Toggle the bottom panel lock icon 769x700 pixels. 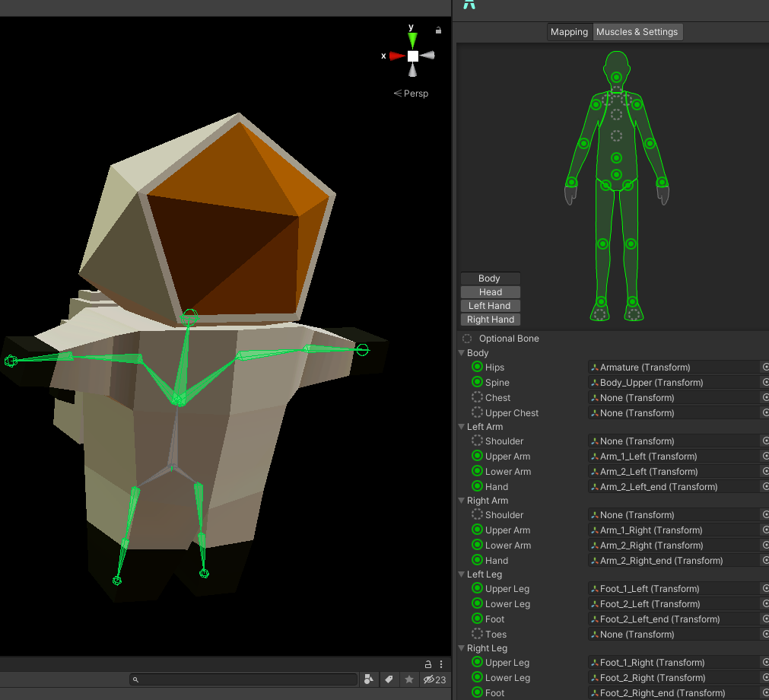[428, 664]
